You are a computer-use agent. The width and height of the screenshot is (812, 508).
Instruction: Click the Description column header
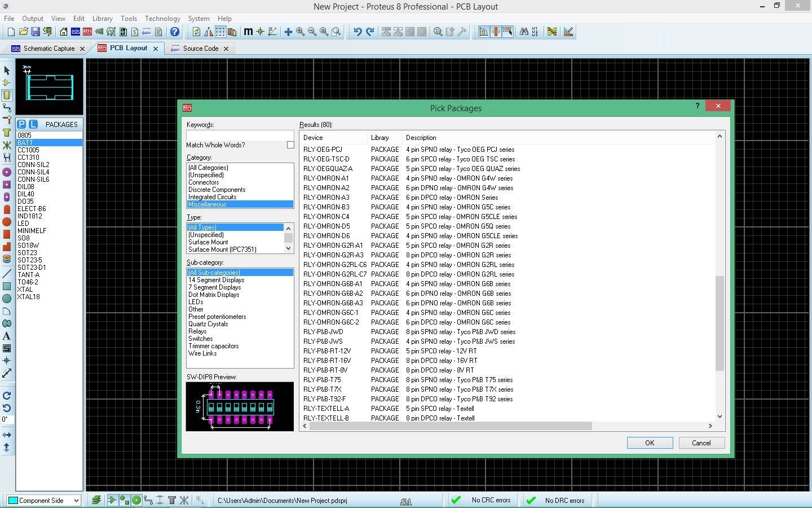pos(558,138)
